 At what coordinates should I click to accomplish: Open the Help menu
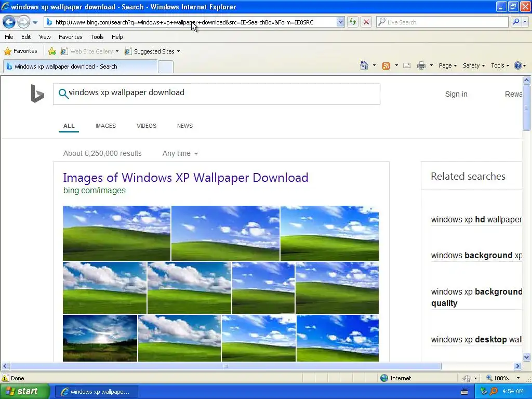click(x=117, y=37)
